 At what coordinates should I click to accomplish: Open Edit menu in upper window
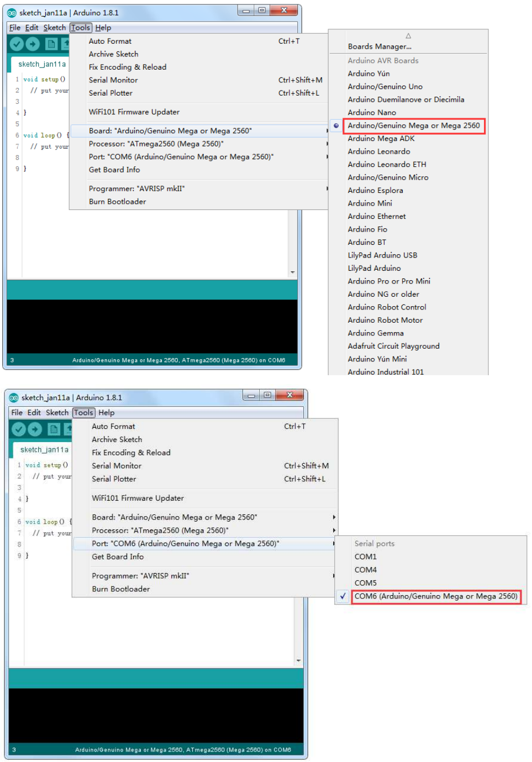[32, 28]
